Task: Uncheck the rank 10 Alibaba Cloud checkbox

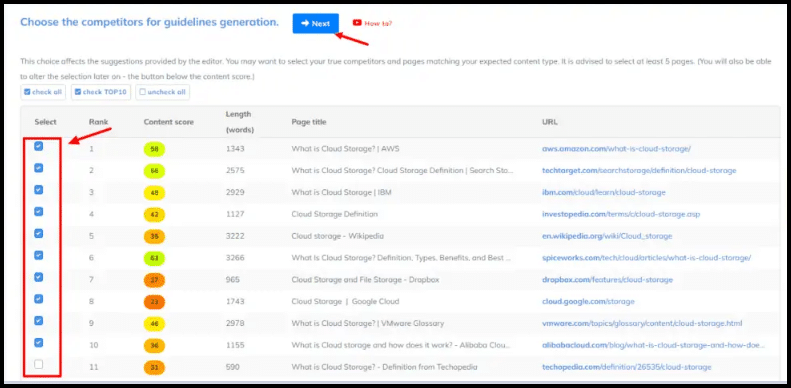Action: [x=38, y=343]
